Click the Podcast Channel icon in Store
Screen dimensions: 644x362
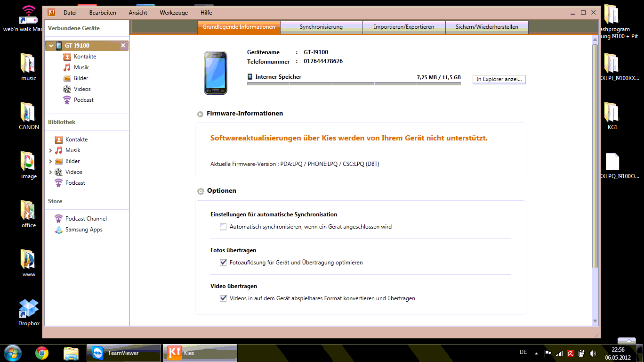(58, 219)
